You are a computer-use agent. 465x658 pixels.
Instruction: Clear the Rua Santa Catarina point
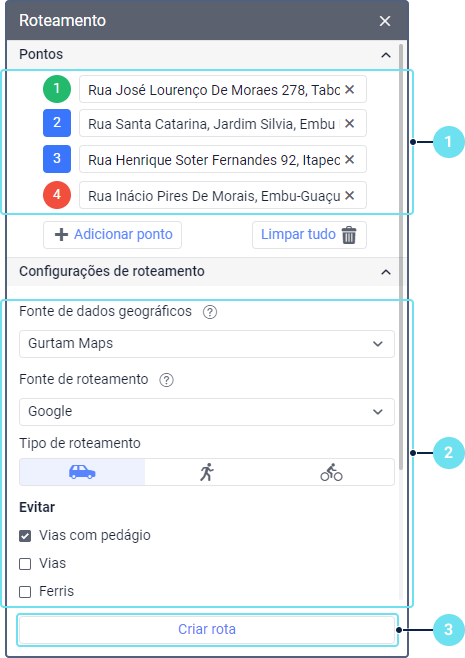(350, 123)
